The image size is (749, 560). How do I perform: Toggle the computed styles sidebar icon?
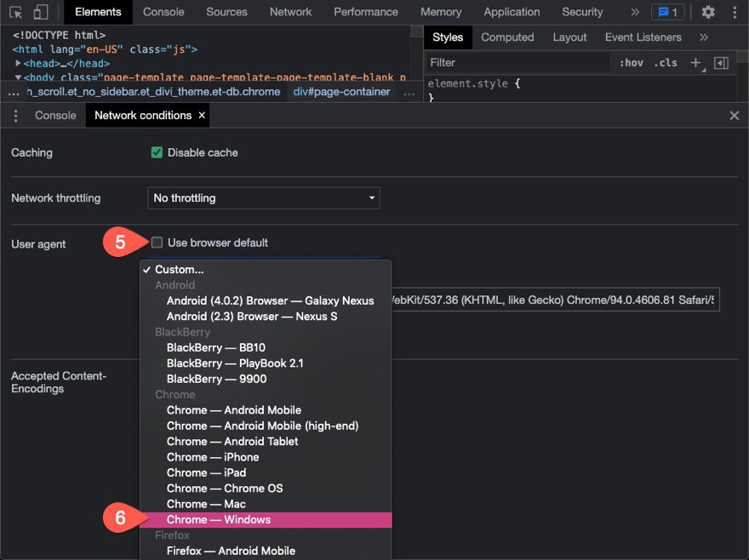tap(721, 63)
